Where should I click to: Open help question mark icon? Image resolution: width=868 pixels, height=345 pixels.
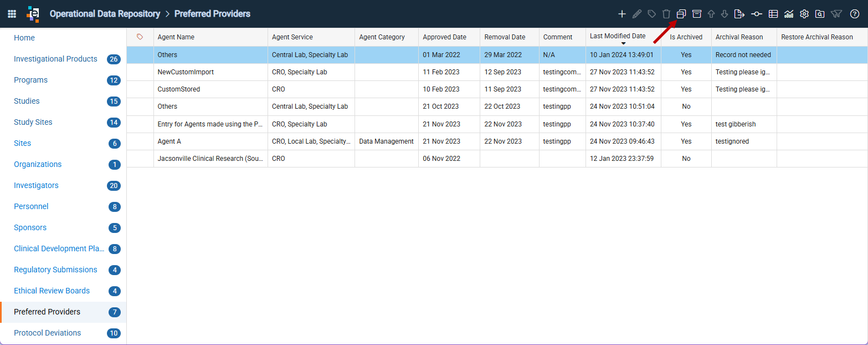[855, 14]
